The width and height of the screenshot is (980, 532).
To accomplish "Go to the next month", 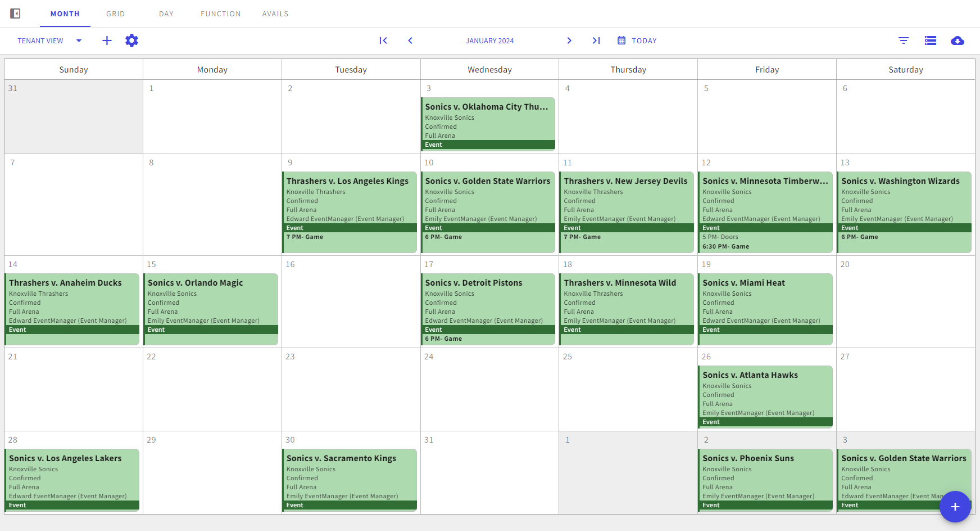I will coord(569,40).
